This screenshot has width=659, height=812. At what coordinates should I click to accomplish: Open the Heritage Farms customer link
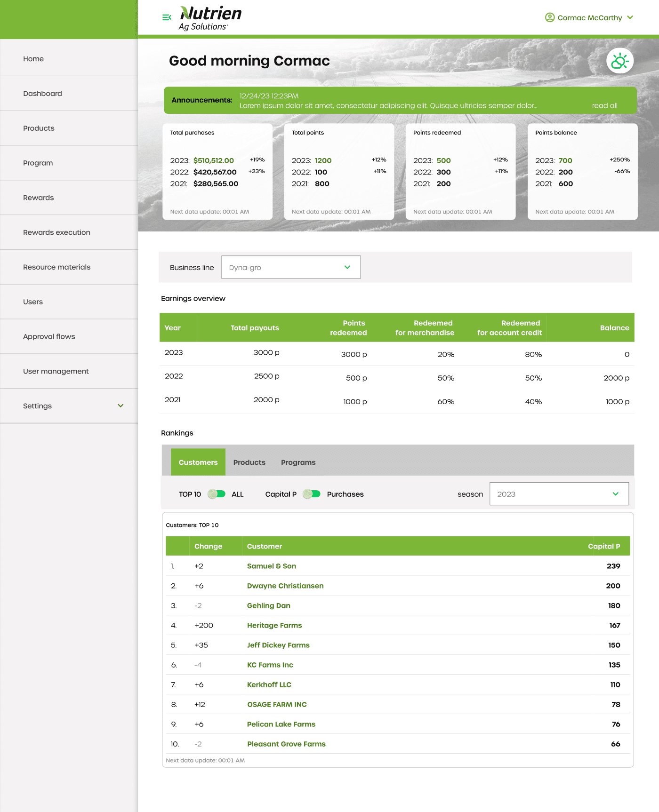(274, 625)
